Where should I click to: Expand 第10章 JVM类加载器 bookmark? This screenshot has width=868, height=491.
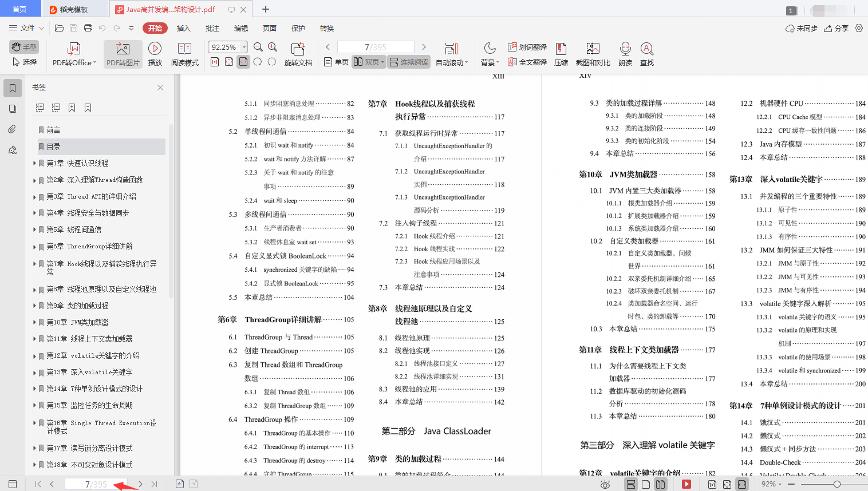point(34,322)
